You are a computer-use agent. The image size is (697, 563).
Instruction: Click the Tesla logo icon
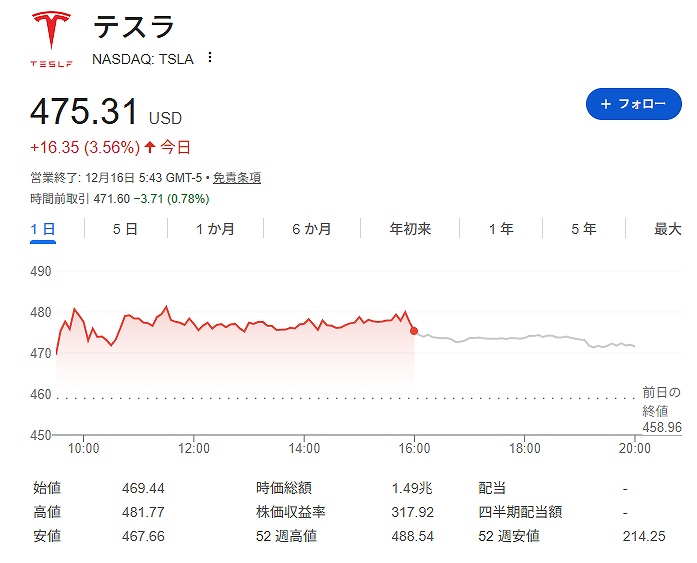pyautogui.click(x=51, y=38)
